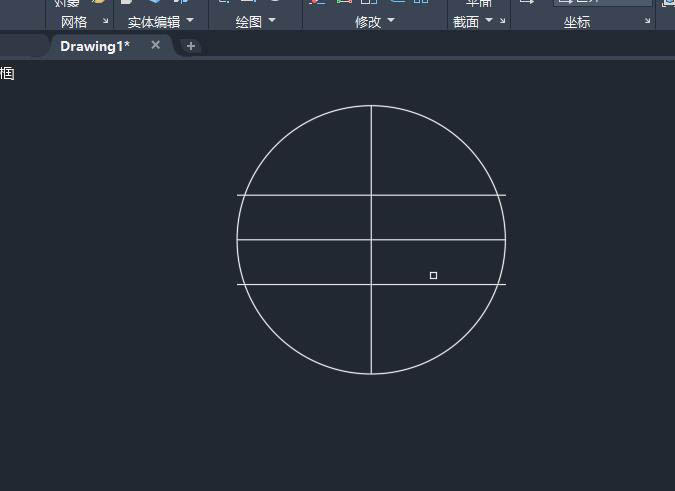Expand the 修改 panel dropdown
This screenshot has height=491, width=675.
pos(391,20)
